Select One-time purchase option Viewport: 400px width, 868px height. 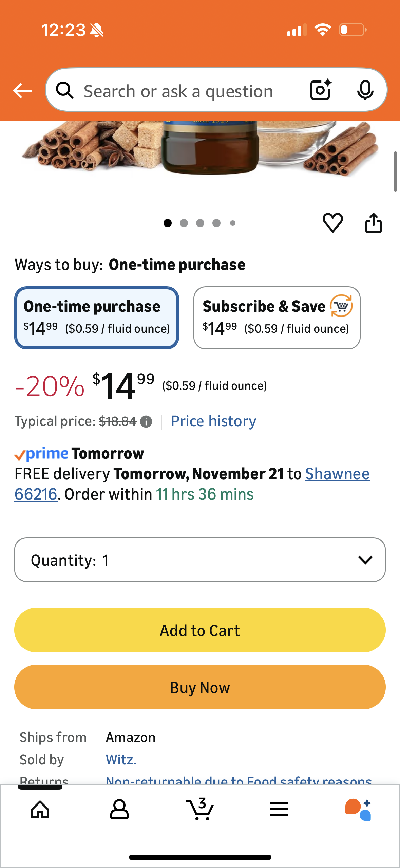[x=97, y=318]
